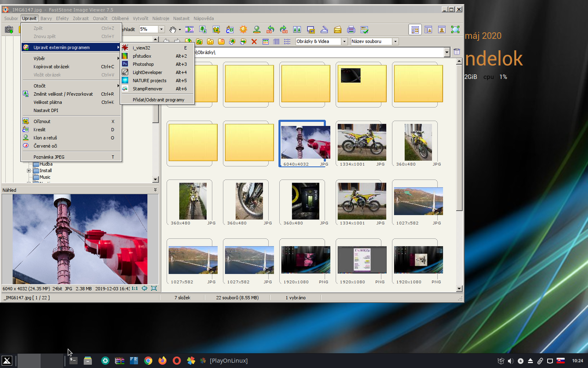
Task: Open the terminal icon in taskbar
Action: pyautogui.click(x=73, y=361)
